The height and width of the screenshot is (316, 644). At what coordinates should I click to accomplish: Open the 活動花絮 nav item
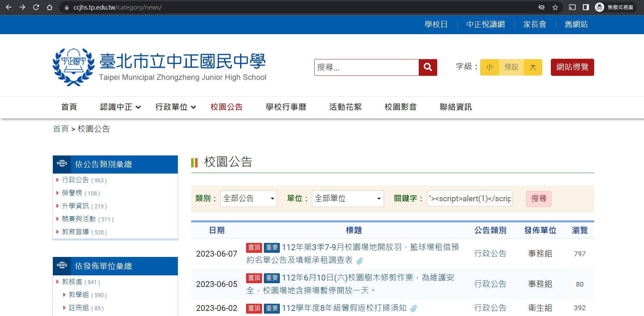tap(345, 107)
